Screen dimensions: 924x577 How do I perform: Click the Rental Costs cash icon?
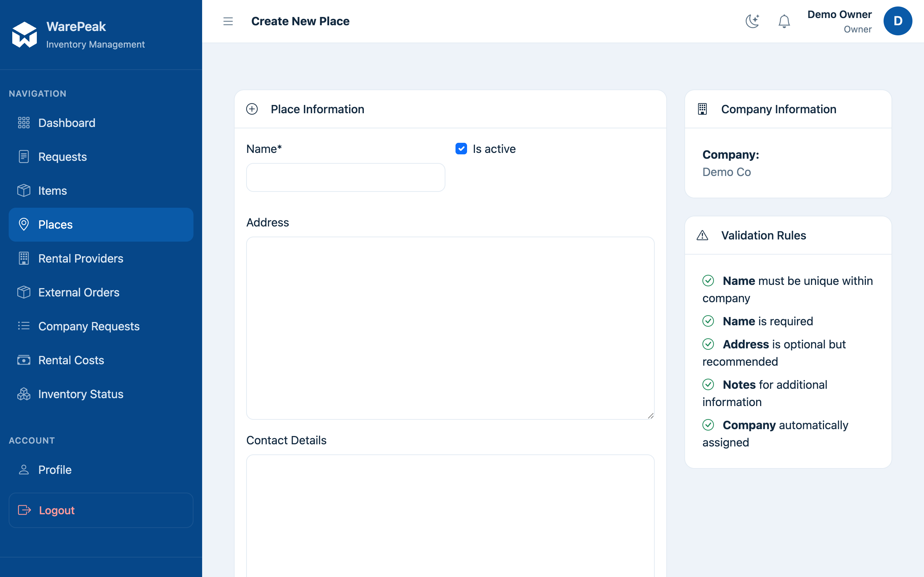click(24, 360)
